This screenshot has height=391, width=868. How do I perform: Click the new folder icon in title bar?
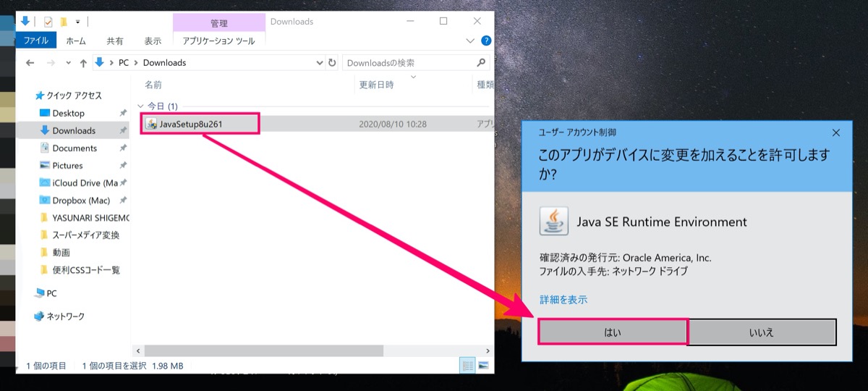[x=64, y=22]
